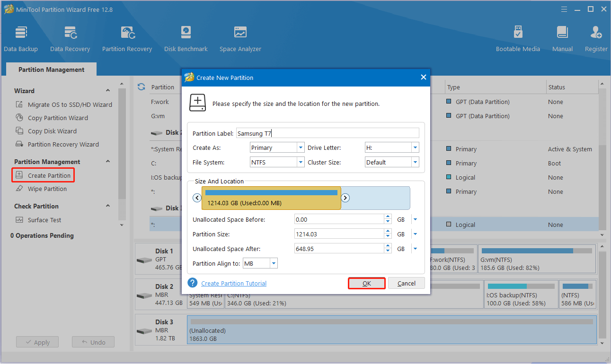Open unit dropdown for Unallocated Space After
The width and height of the screenshot is (611, 364).
pyautogui.click(x=415, y=249)
